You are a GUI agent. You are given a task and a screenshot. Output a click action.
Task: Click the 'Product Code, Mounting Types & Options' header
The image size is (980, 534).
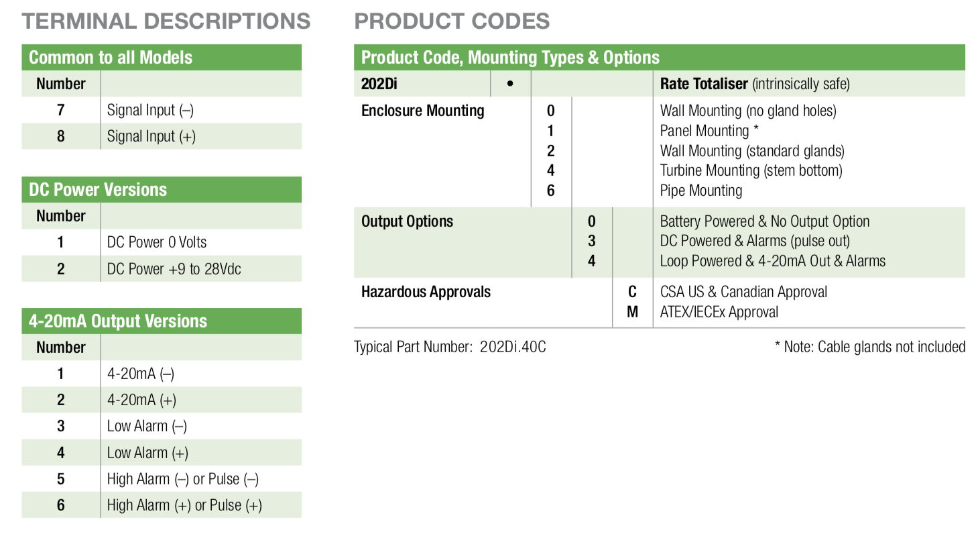[x=510, y=58]
